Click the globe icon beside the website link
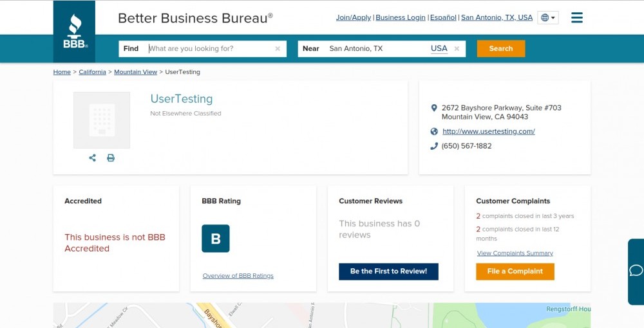Screen dimensions: 644x328 tap(434, 132)
